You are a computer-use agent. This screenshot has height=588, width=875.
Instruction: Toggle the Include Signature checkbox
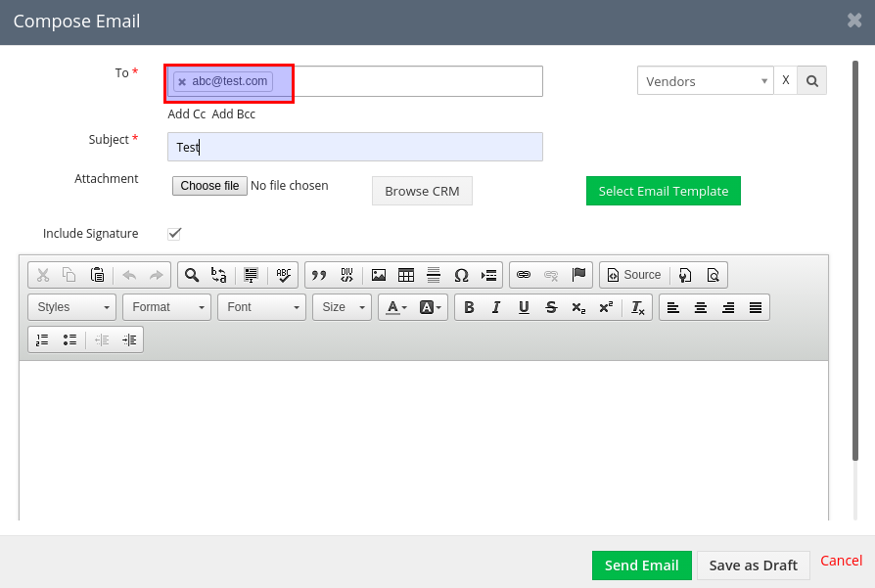coord(174,233)
